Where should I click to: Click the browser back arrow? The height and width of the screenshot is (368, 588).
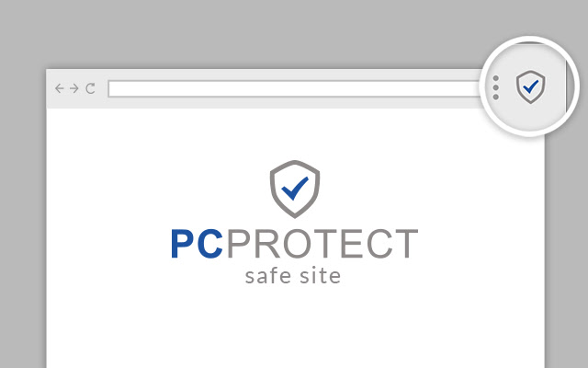click(x=60, y=88)
